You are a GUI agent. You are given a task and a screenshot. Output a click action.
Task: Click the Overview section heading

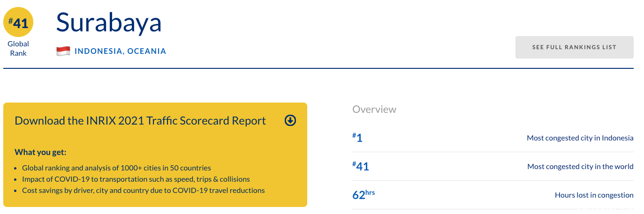(374, 109)
